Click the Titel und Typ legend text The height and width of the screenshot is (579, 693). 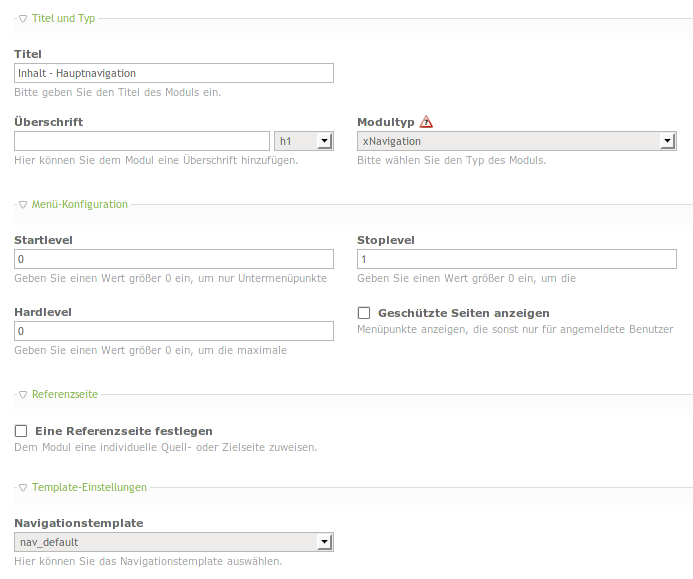pos(64,18)
